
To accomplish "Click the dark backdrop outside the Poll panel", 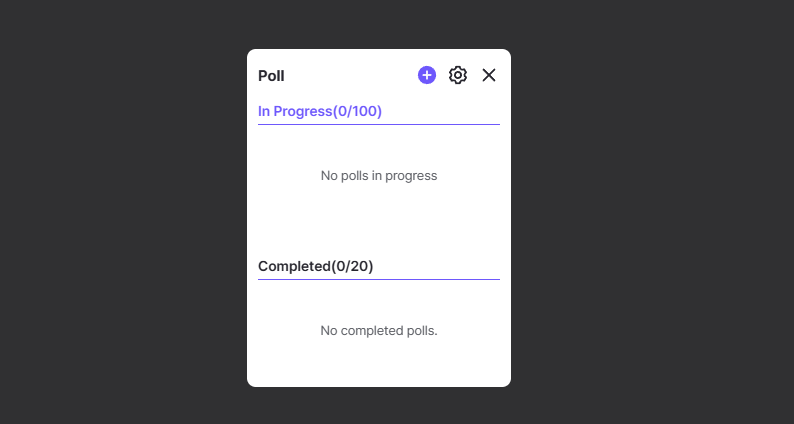I will pyautogui.click(x=120, y=210).
